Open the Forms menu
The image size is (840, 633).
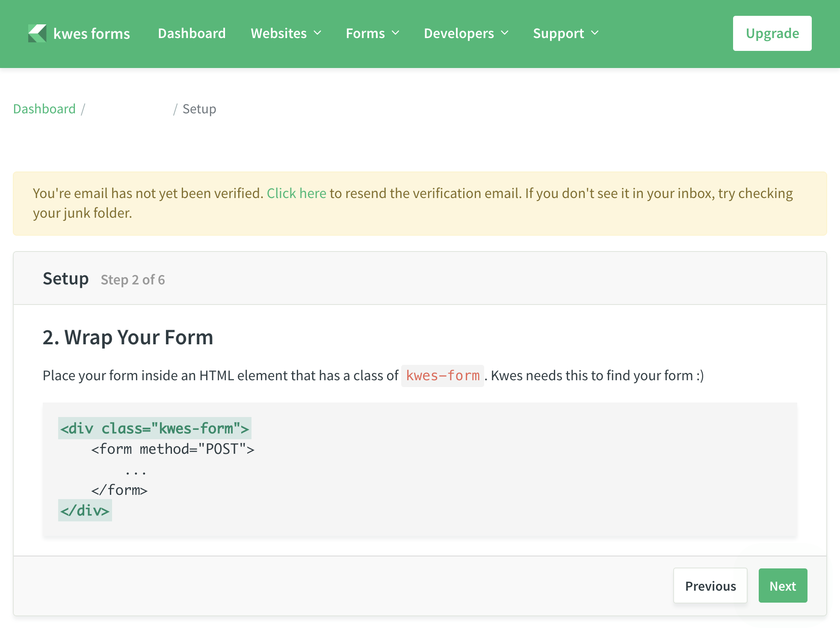tap(373, 33)
